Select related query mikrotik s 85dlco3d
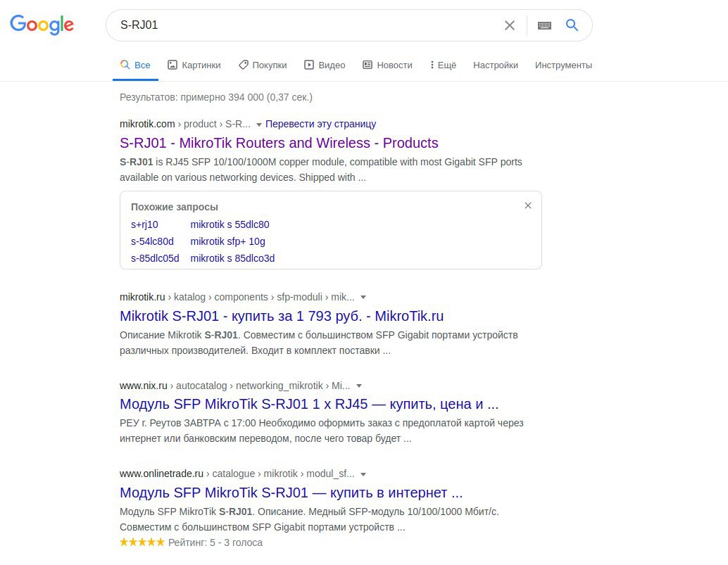The width and height of the screenshot is (728, 565). click(x=232, y=258)
